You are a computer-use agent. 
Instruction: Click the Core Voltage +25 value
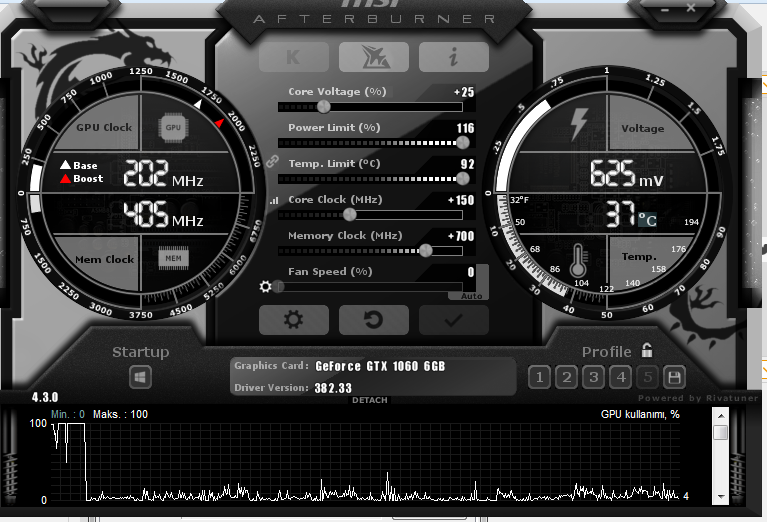464,92
